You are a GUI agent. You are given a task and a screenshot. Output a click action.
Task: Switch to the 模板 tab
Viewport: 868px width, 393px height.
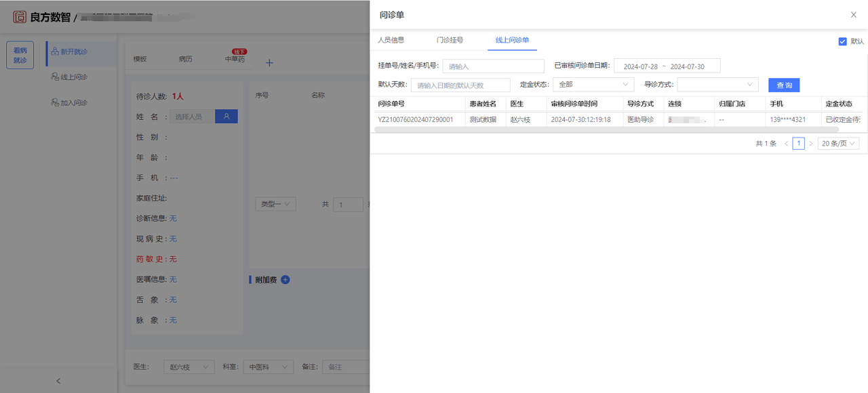(140, 59)
